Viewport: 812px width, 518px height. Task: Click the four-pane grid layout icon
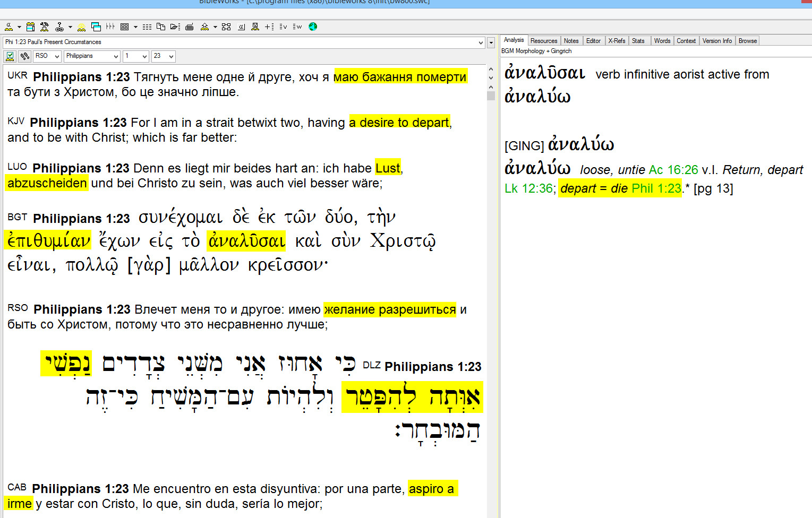(125, 27)
